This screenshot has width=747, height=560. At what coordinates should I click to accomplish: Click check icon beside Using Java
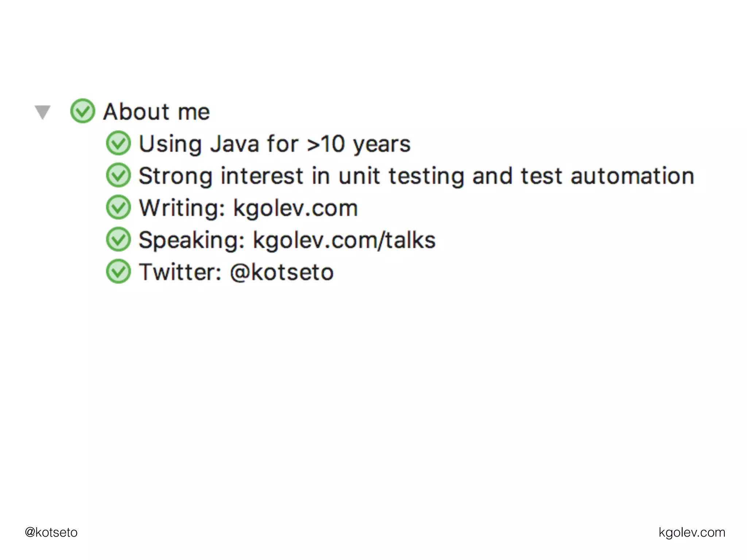(118, 143)
